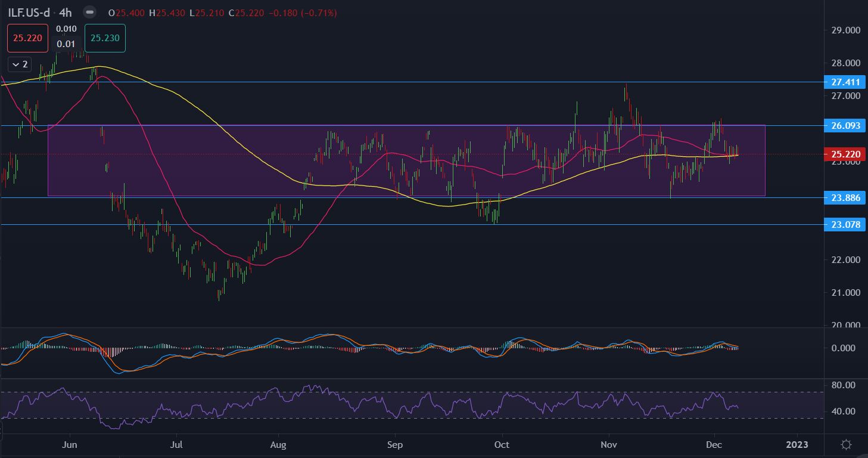Screen dimensions: 868x458
Task: Click the market status indicator beside 4h
Action: click(x=89, y=12)
